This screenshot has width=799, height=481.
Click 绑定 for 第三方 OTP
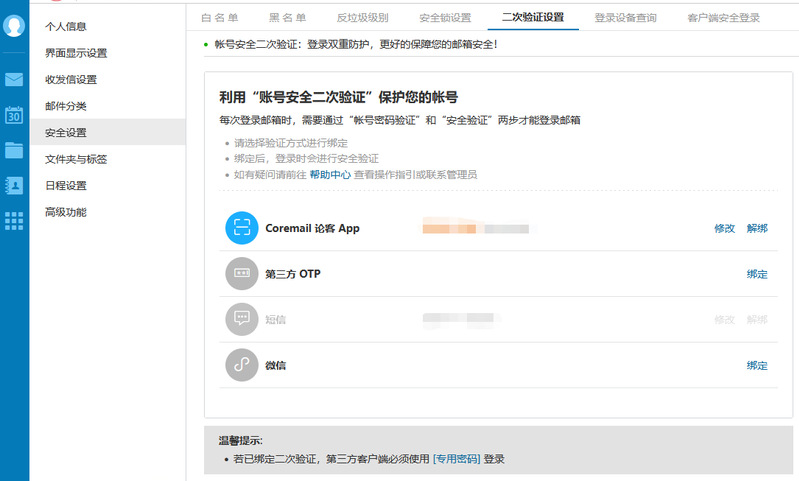pyautogui.click(x=757, y=274)
